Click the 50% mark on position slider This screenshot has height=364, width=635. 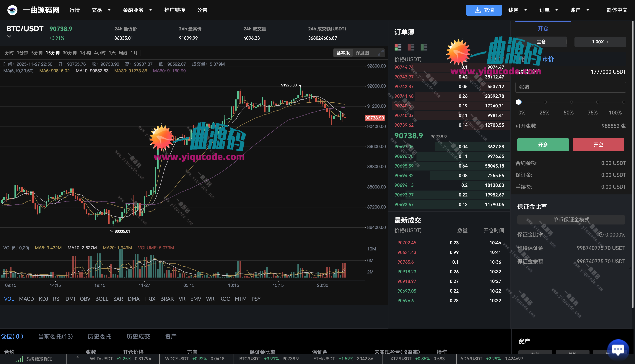coord(571,102)
